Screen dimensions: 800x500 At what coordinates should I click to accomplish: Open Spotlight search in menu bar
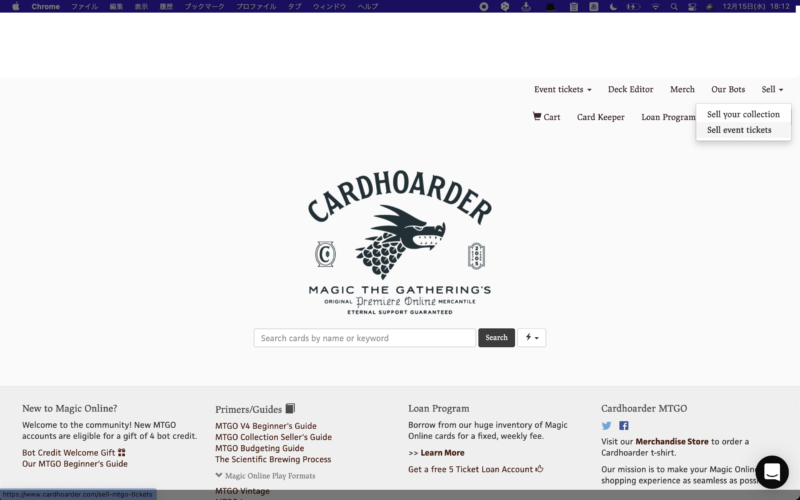pyautogui.click(x=674, y=7)
